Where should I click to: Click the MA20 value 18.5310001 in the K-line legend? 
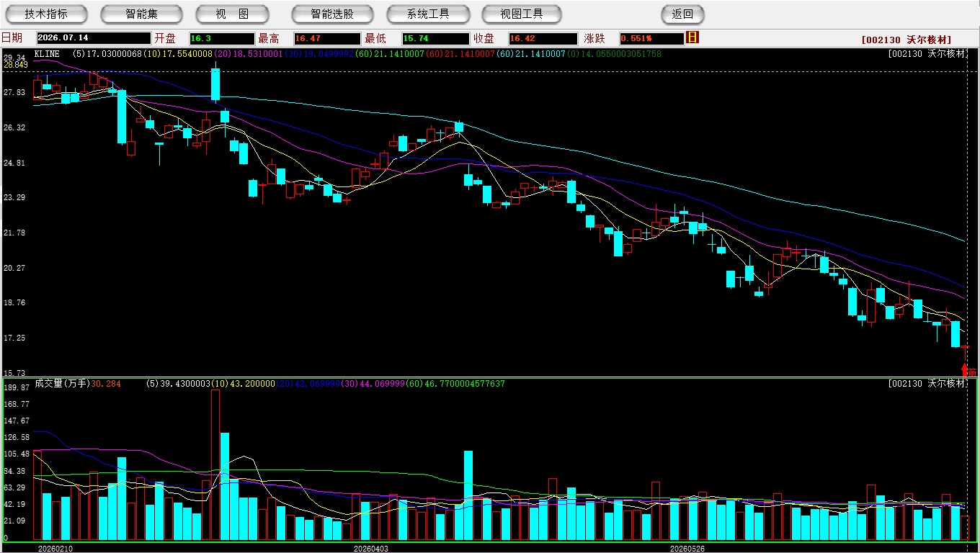pyautogui.click(x=257, y=54)
